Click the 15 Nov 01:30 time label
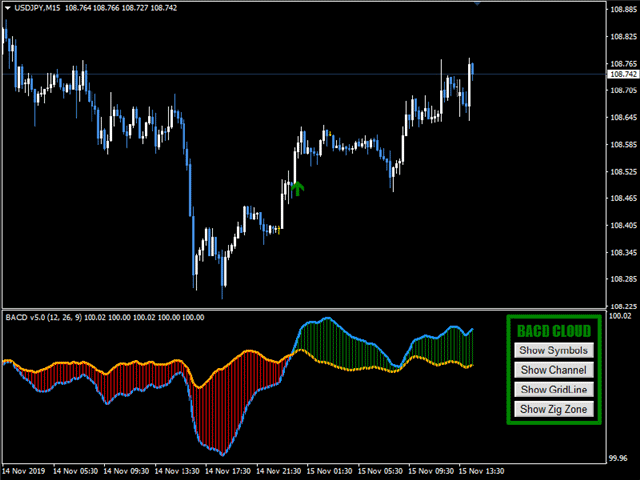The image size is (640, 480). pos(329,471)
